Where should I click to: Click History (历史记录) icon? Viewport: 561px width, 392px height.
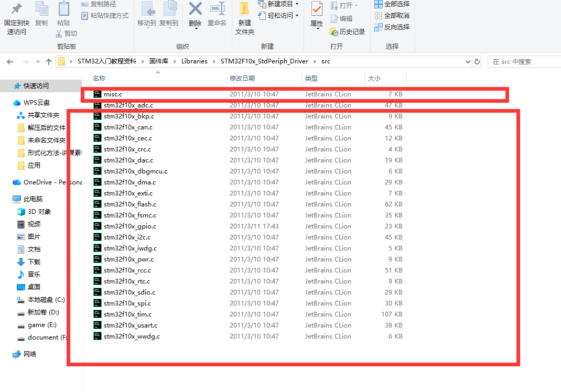tap(334, 32)
